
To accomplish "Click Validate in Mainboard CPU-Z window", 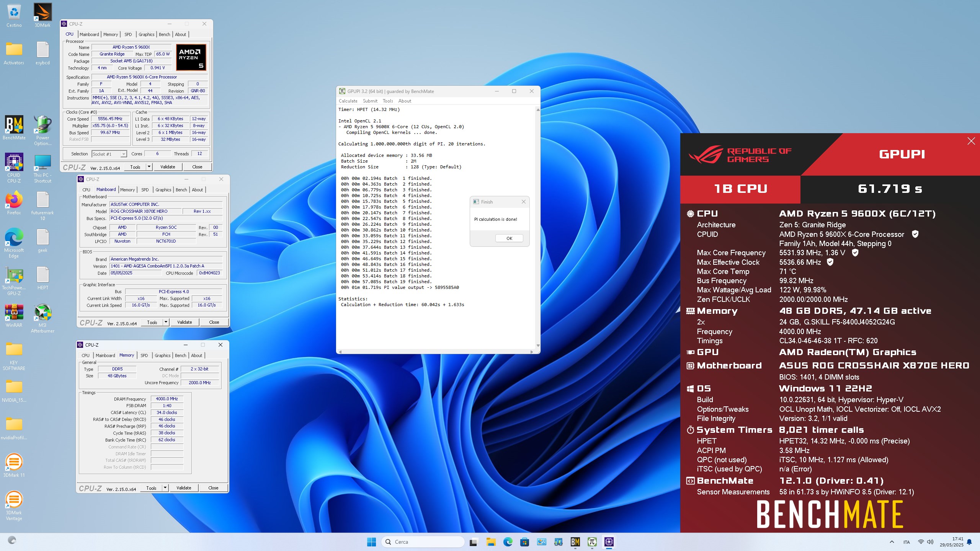I will (x=185, y=322).
